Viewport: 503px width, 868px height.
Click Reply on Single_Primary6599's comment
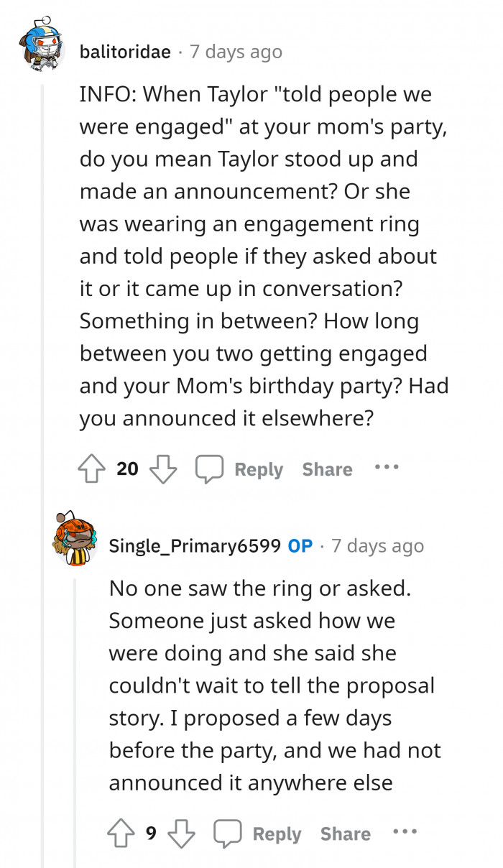(x=277, y=834)
